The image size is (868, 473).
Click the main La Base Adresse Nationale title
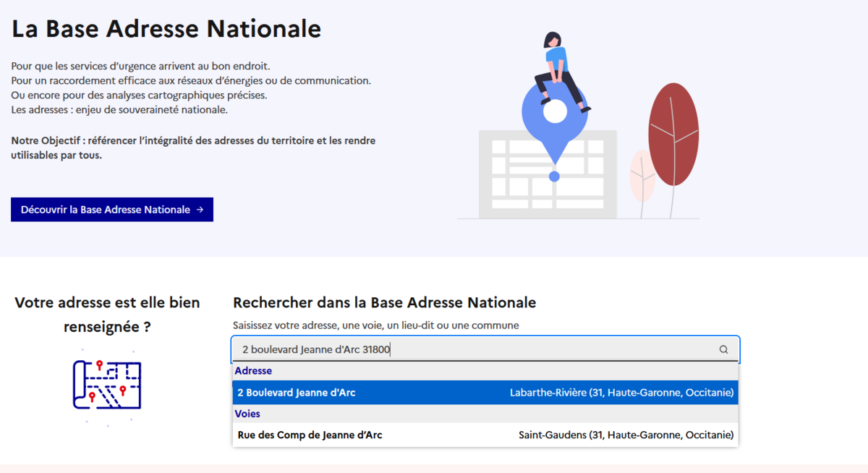click(166, 29)
